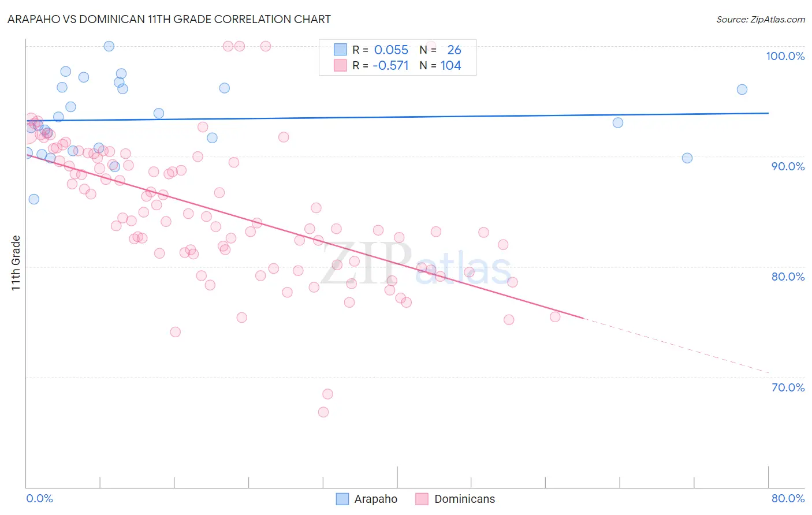This screenshot has width=812, height=515.
Task: Click the N = 26 value in legend
Action: [441, 50]
